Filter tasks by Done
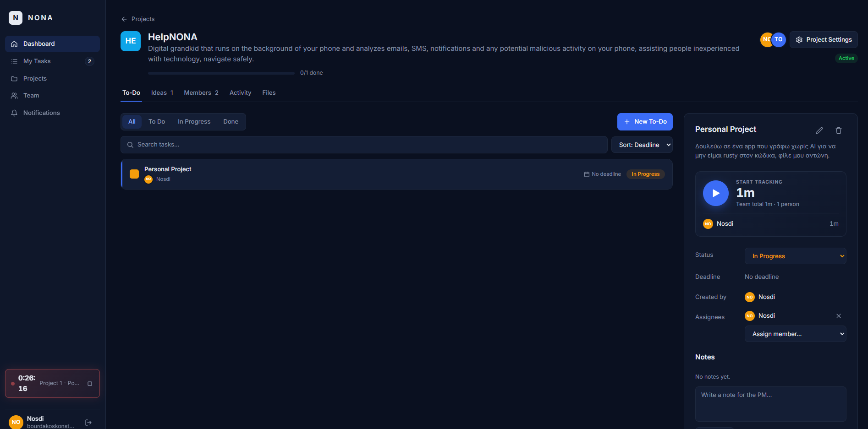 (x=231, y=122)
